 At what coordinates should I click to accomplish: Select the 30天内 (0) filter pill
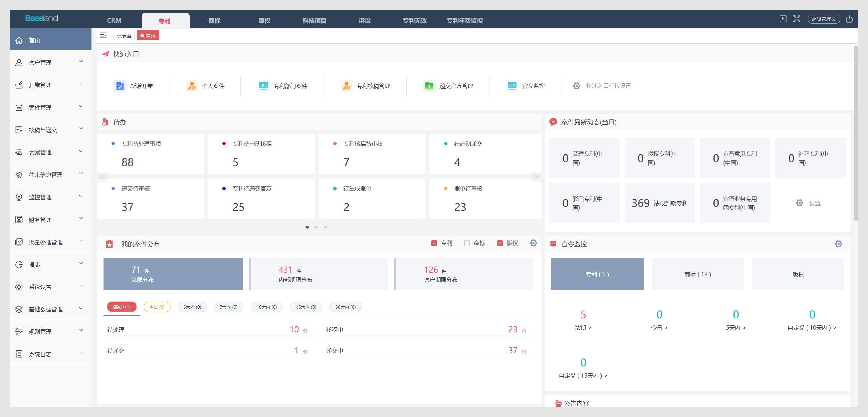click(345, 307)
